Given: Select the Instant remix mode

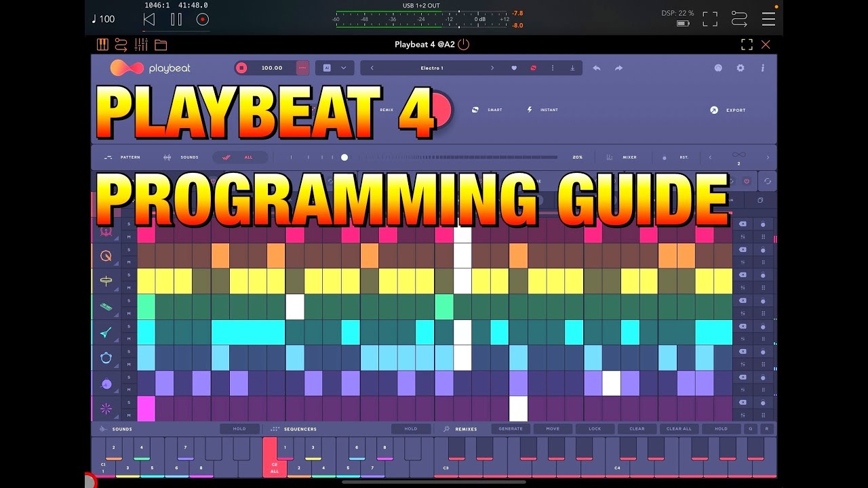Looking at the screenshot, I should [x=542, y=110].
